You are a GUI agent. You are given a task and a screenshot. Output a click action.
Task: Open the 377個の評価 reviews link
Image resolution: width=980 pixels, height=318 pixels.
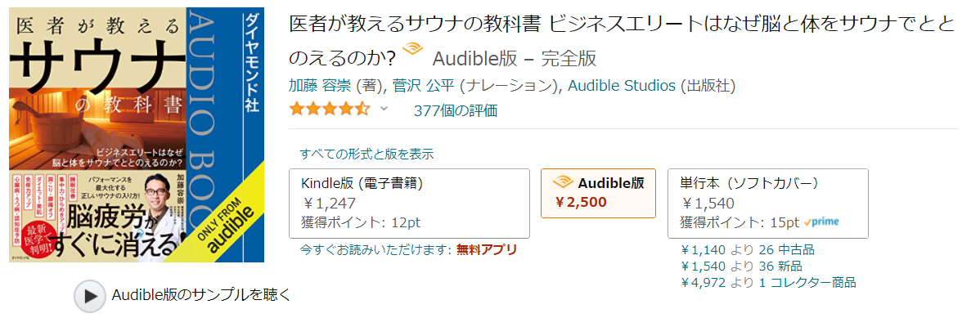click(456, 110)
